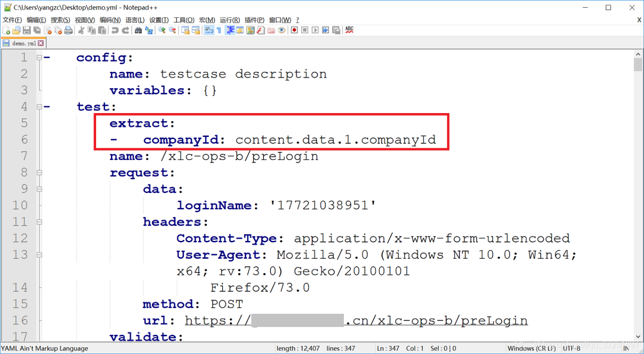Toggle the indent guide display button

[230, 31]
